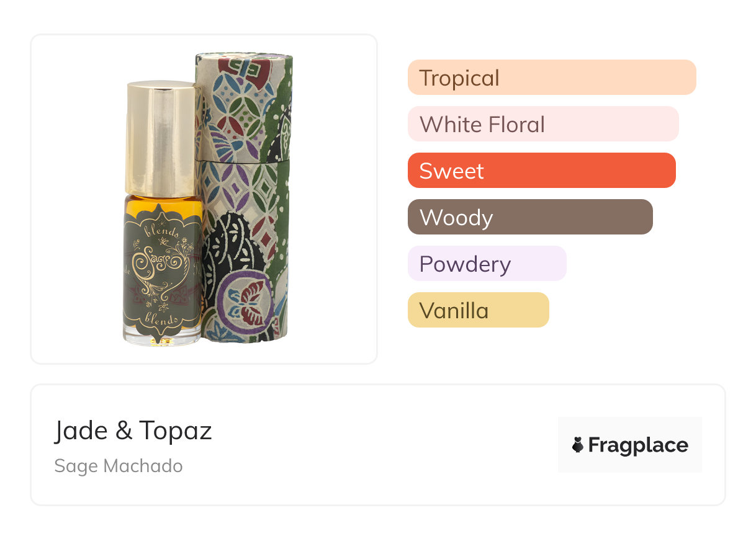Open the Sage Machado brand link
This screenshot has width=756, height=536.
click(119, 466)
